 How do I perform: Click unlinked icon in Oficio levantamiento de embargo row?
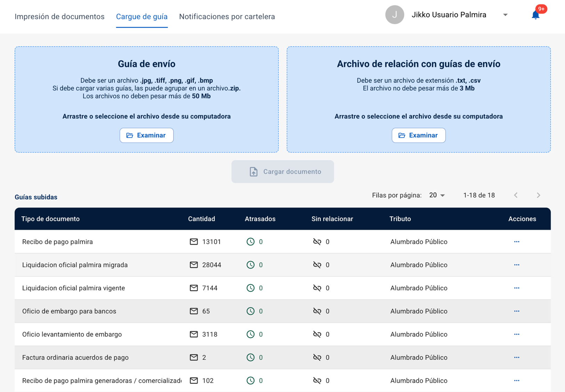(x=317, y=334)
